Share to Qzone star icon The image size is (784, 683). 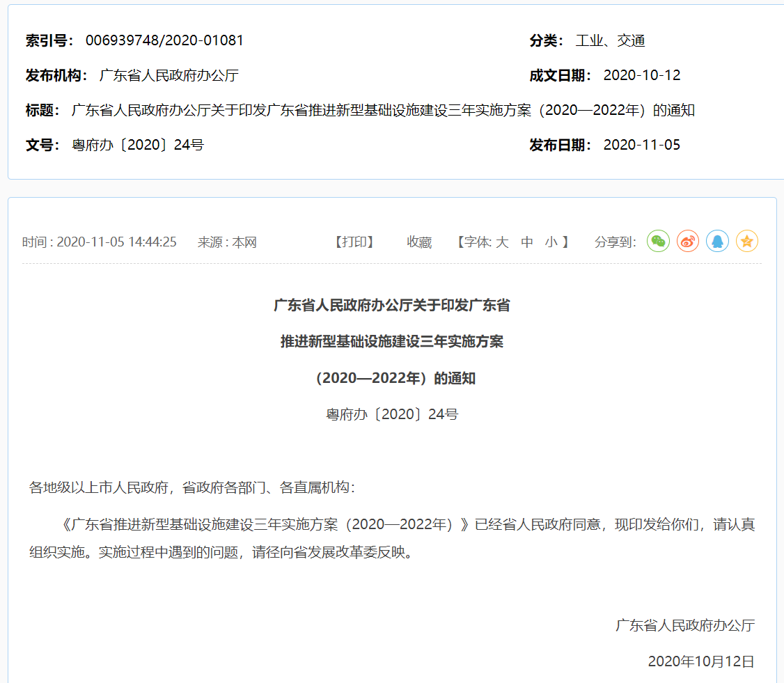(x=746, y=242)
